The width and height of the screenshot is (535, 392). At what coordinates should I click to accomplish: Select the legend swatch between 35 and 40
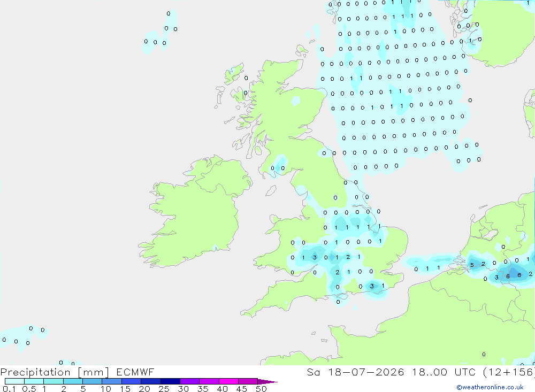(x=209, y=381)
